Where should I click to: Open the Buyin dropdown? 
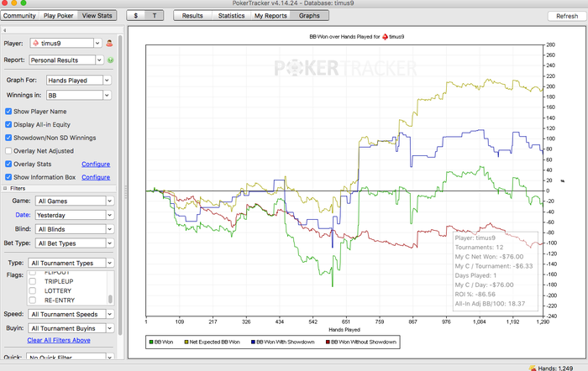point(71,328)
